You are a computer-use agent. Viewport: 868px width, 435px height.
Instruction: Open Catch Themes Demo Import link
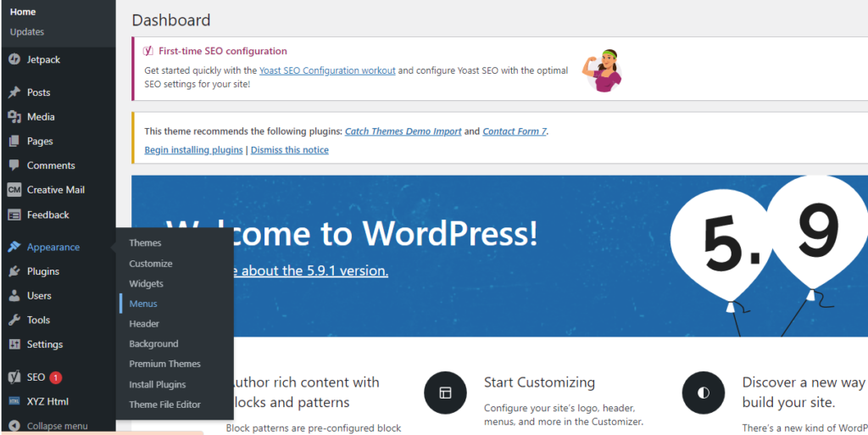[x=403, y=131]
